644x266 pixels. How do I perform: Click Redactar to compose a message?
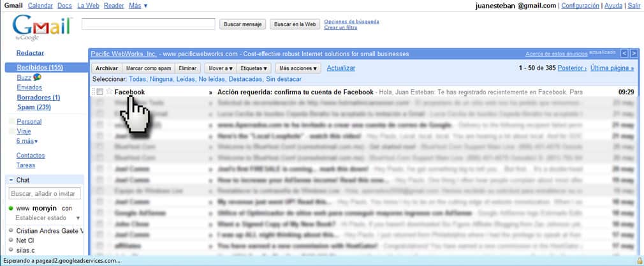click(x=30, y=53)
